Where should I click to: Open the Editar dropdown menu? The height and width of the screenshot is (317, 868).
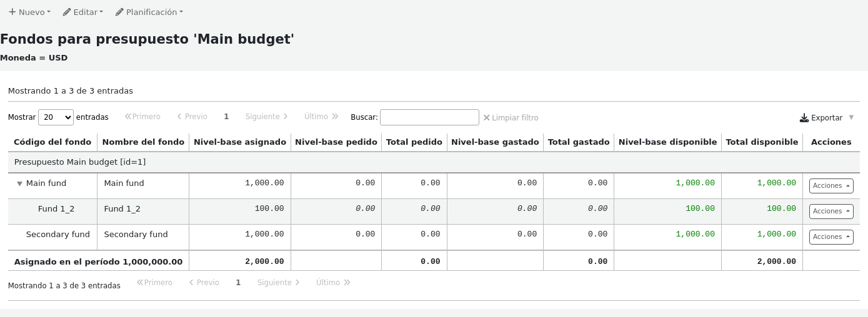pyautogui.click(x=83, y=12)
